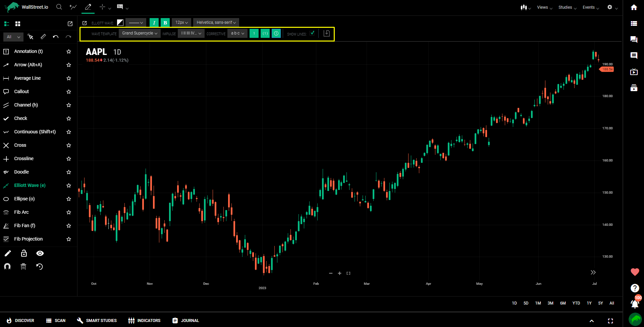Open the notifications bell icon
The image size is (644, 327).
tap(634, 304)
